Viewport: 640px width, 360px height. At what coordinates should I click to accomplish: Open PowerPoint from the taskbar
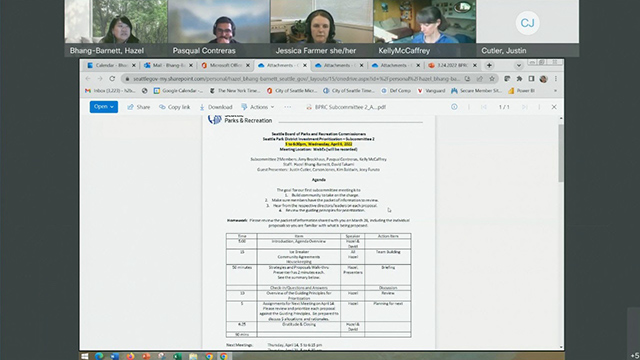point(146,356)
